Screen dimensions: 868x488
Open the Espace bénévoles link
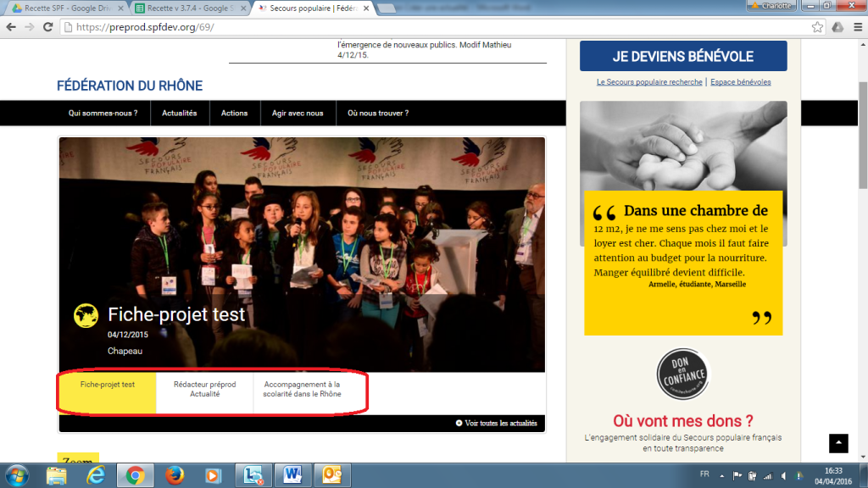coord(741,82)
